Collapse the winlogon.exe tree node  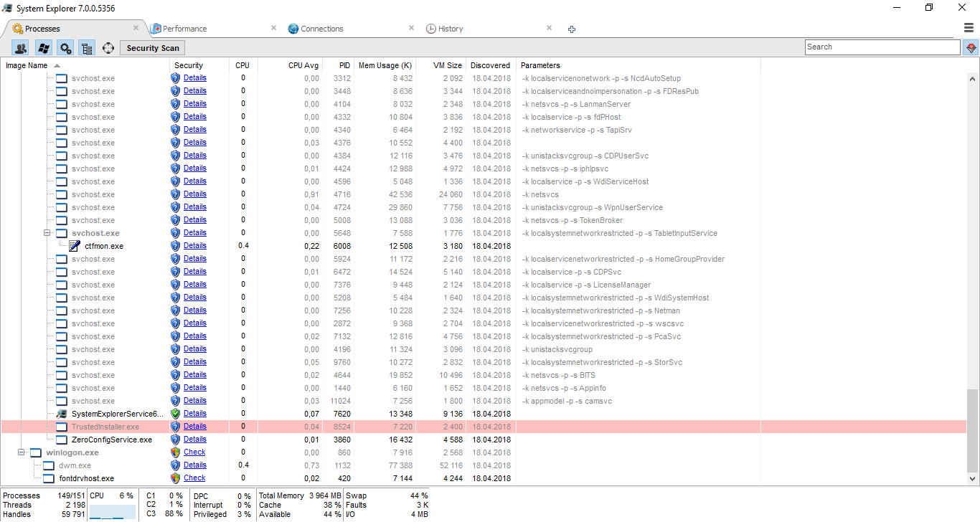tap(21, 452)
